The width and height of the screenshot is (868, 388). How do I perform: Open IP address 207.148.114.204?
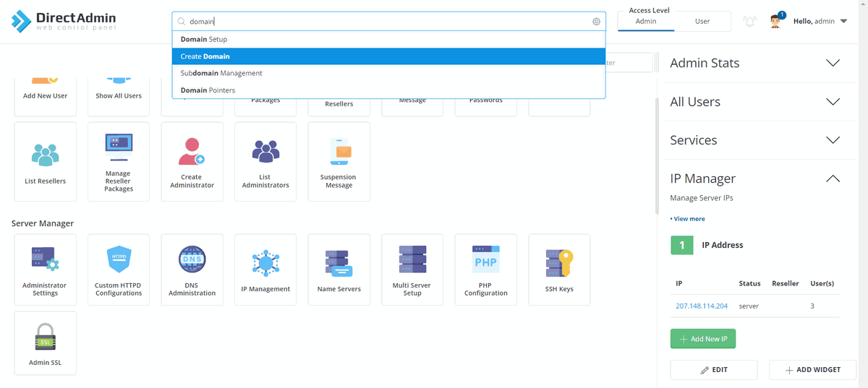click(702, 306)
